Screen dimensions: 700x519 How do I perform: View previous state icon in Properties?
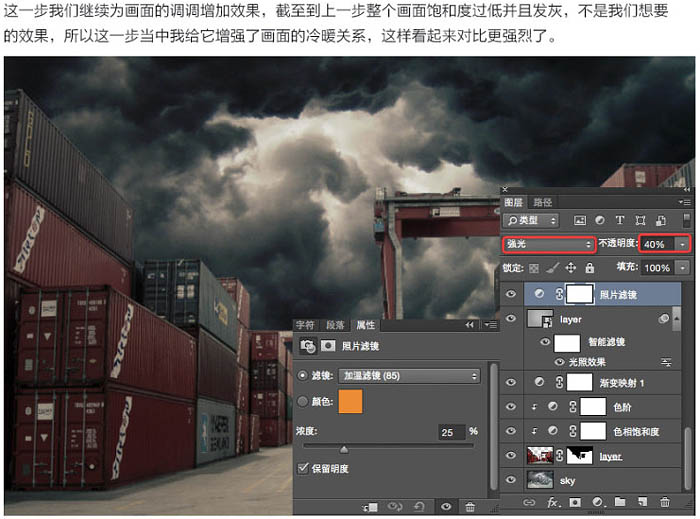[395, 507]
